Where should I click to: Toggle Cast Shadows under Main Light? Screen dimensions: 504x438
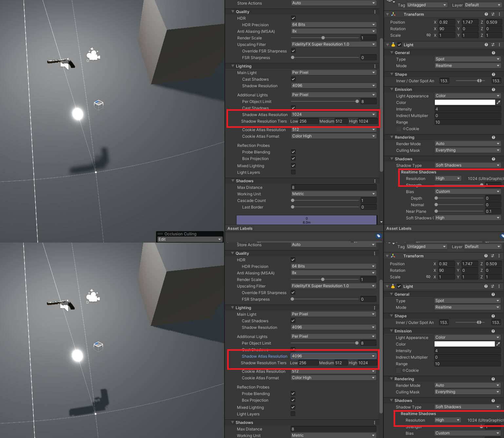(x=293, y=79)
